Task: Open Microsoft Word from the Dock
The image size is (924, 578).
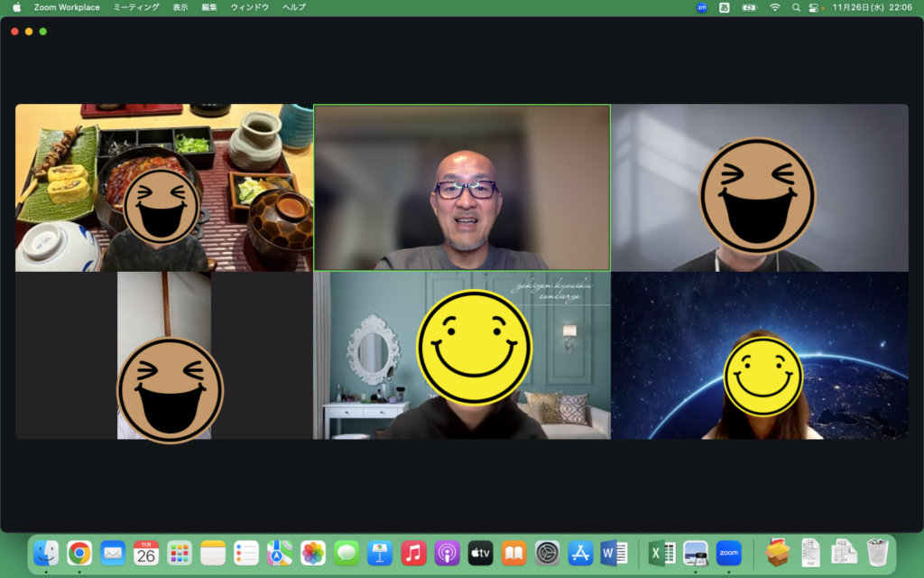Action: [614, 553]
